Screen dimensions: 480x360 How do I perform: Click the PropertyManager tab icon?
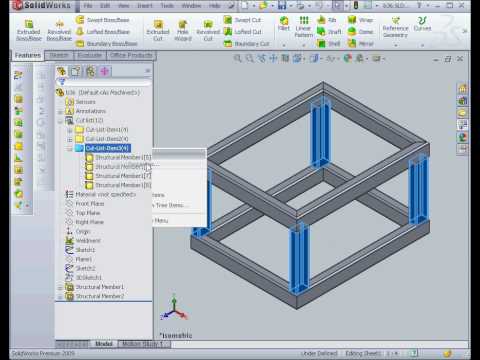coord(76,71)
